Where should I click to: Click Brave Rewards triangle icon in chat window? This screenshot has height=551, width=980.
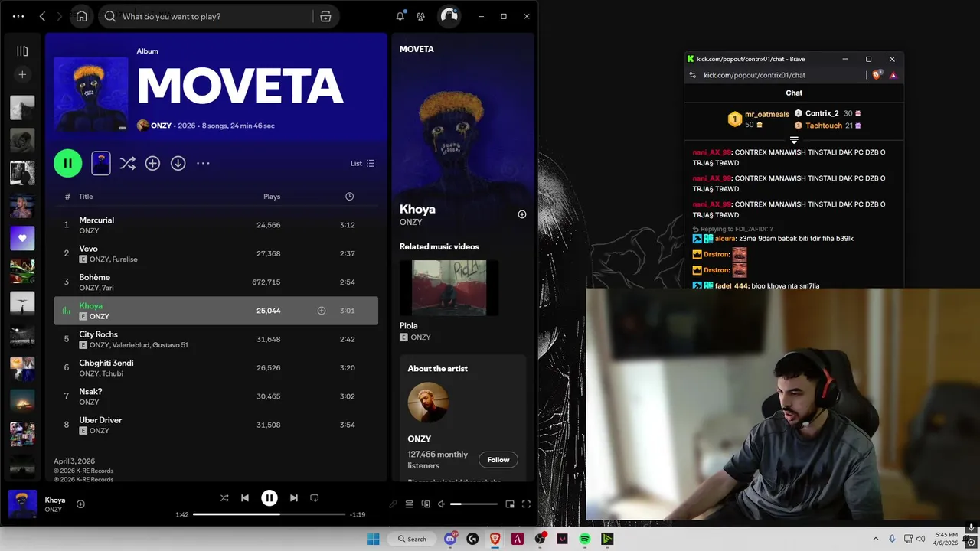[x=893, y=75]
